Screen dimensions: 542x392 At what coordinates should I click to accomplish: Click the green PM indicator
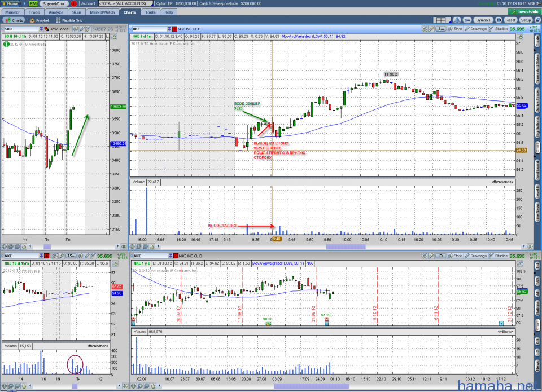tap(33, 3)
